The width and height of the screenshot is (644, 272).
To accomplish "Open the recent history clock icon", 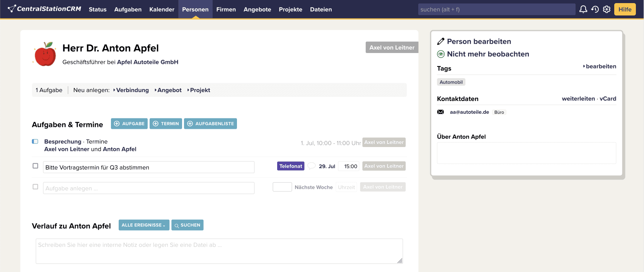I will [x=595, y=9].
